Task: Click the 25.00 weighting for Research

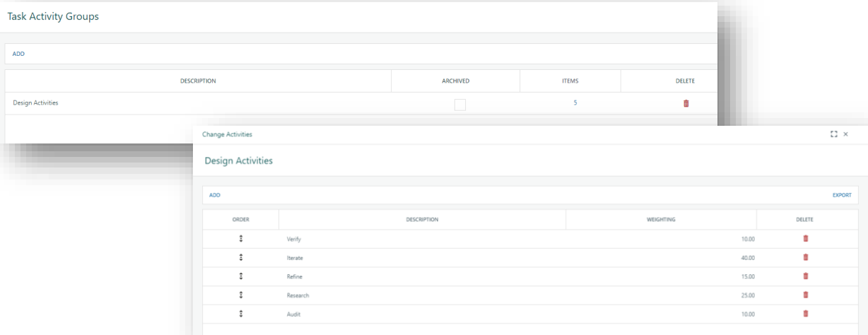Action: point(748,295)
